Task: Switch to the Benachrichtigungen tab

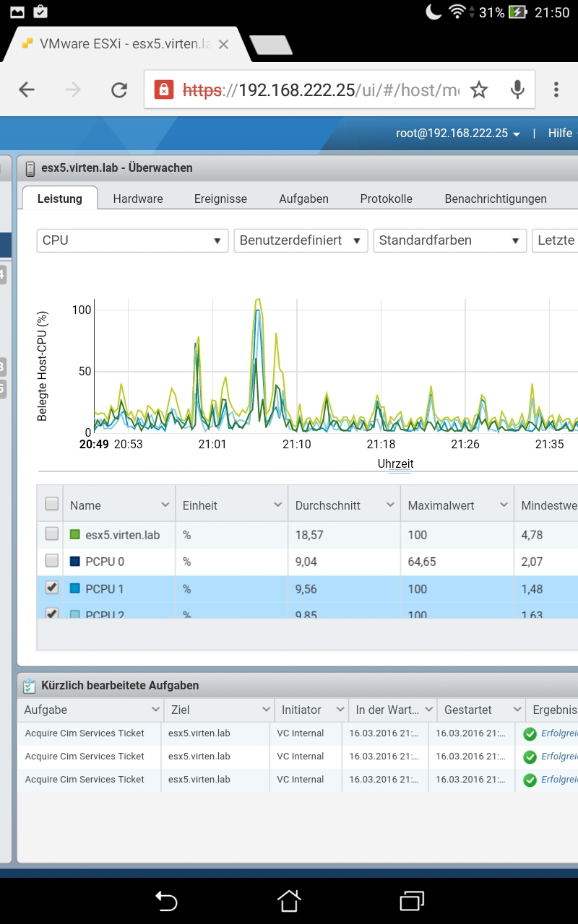Action: [496, 199]
